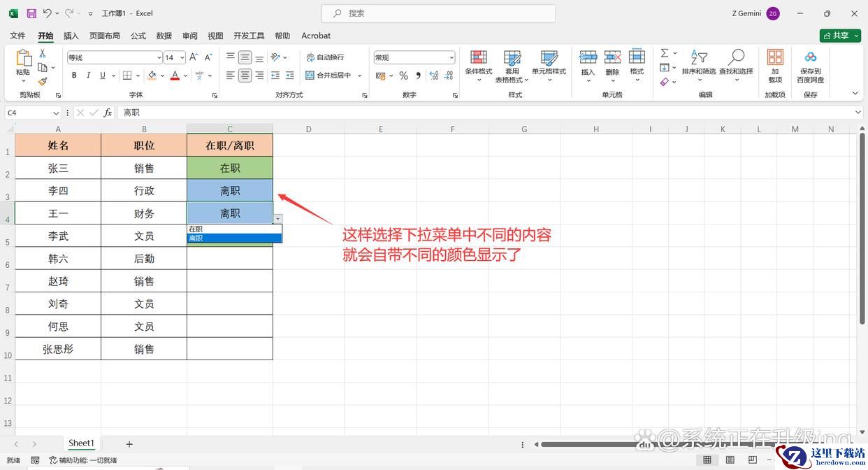The image size is (868, 470).
Task: Expand the Name Box dropdown for C4
Action: coord(56,113)
